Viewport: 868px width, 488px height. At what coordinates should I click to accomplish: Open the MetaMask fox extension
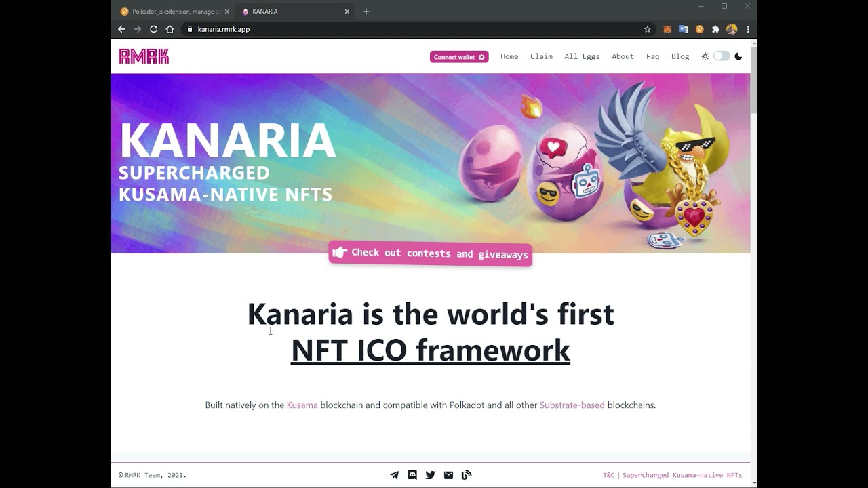(667, 29)
